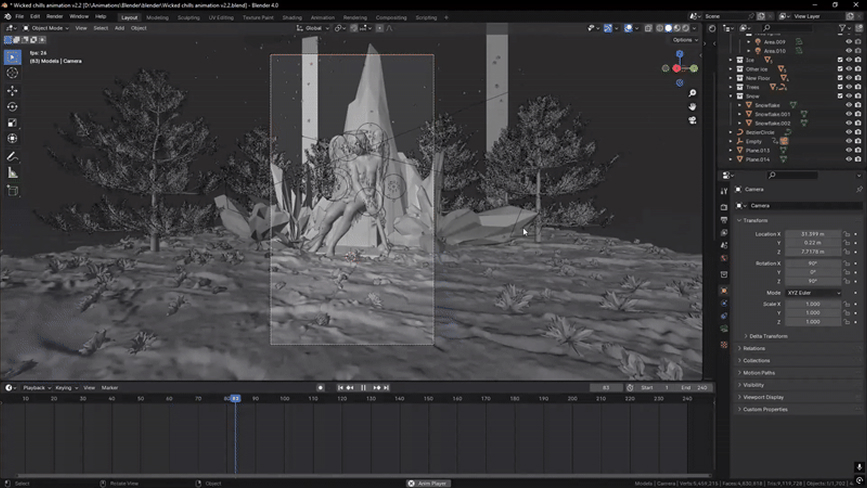Select the Measure tool

click(12, 172)
